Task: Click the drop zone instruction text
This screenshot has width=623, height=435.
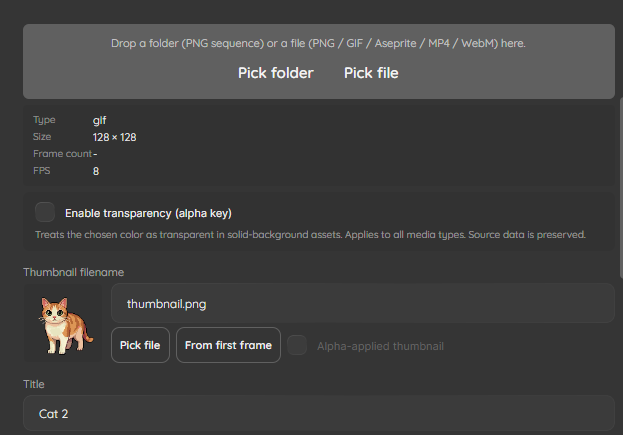Action: 318,43
